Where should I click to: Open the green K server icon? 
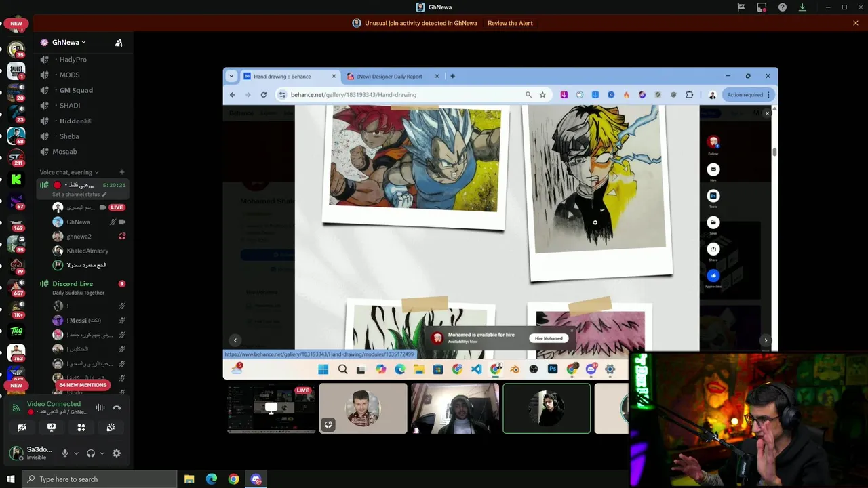point(16,180)
